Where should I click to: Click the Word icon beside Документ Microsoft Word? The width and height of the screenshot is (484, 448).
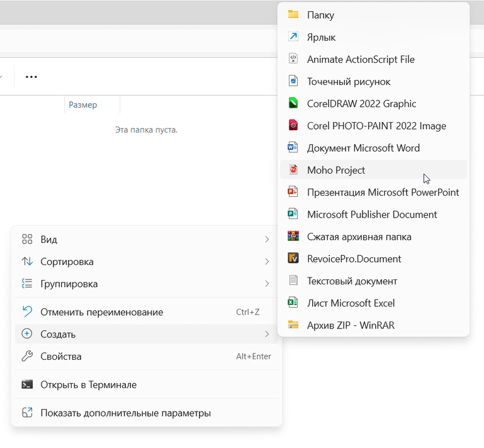click(x=293, y=147)
